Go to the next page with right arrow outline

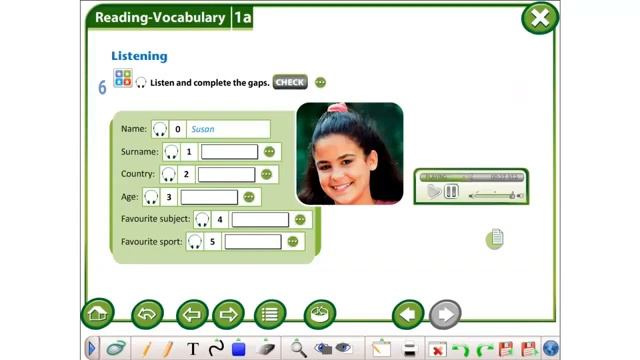229,314
